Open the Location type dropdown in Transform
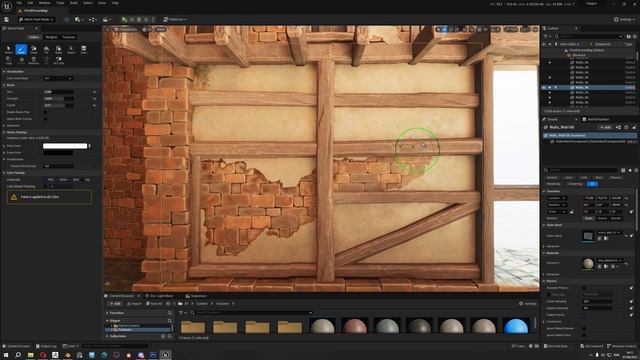 pos(557,198)
